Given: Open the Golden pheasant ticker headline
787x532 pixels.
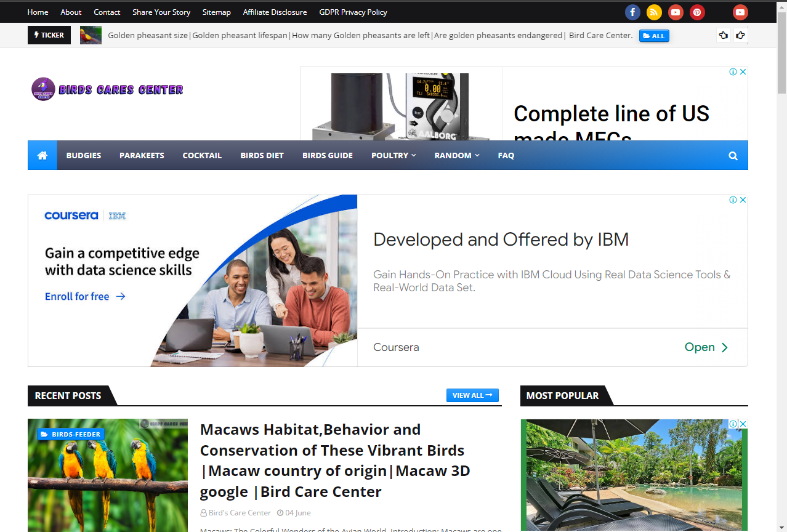Looking at the screenshot, I should click(370, 35).
